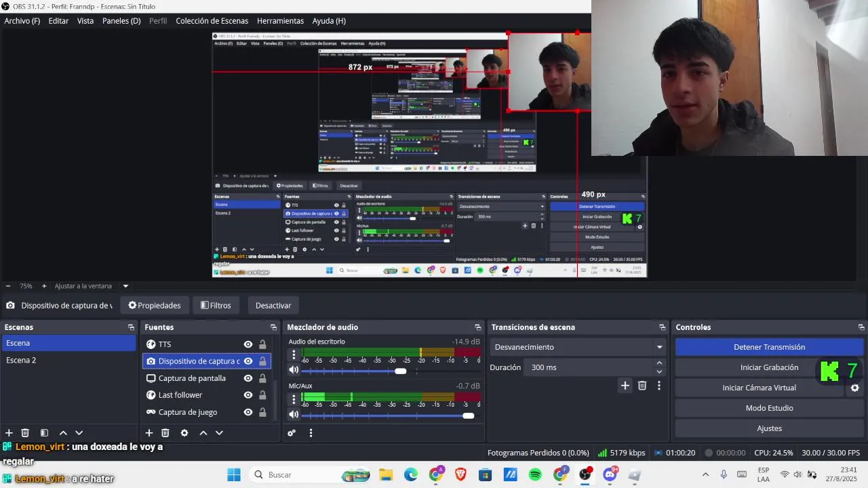This screenshot has height=488, width=868.
Task: Add scene transition with plus icon
Action: coord(625,386)
